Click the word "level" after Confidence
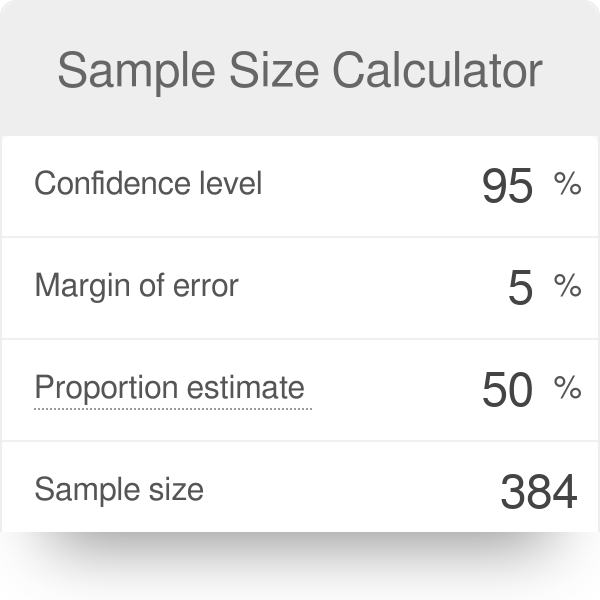 tap(231, 184)
